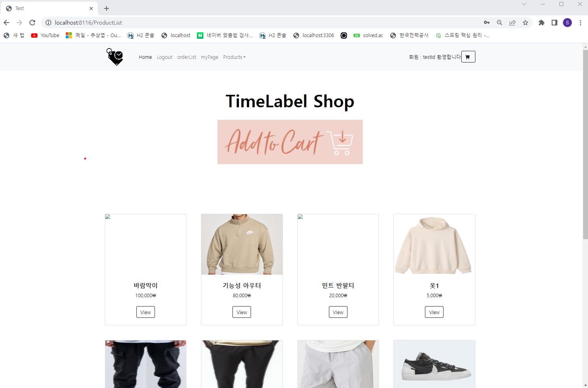View the 바람막이 product
The image size is (588, 388).
146,312
